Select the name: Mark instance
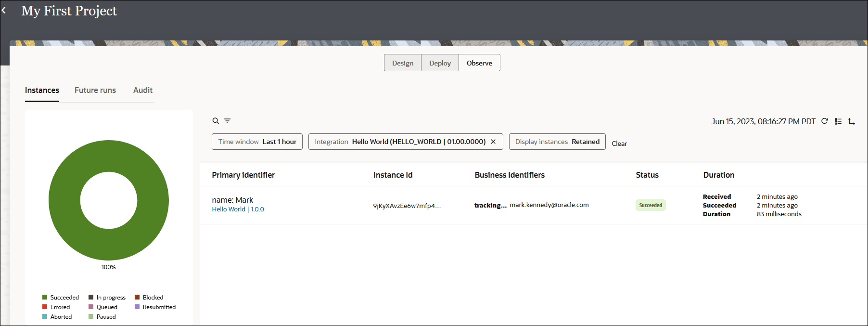Image resolution: width=868 pixels, height=326 pixels. 232,200
